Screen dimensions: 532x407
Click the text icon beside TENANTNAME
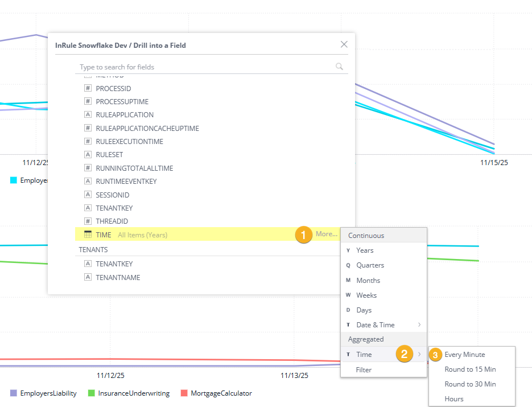pyautogui.click(x=88, y=277)
